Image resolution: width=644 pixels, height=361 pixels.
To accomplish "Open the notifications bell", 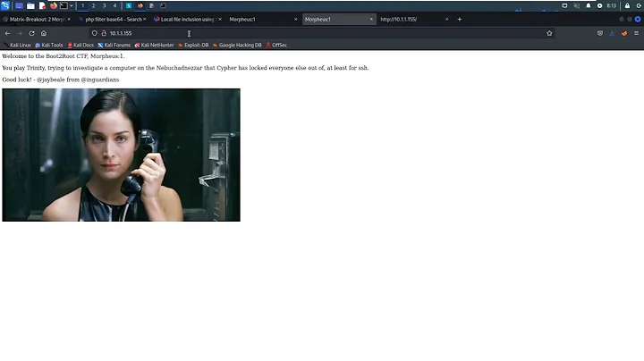I will point(589,5).
